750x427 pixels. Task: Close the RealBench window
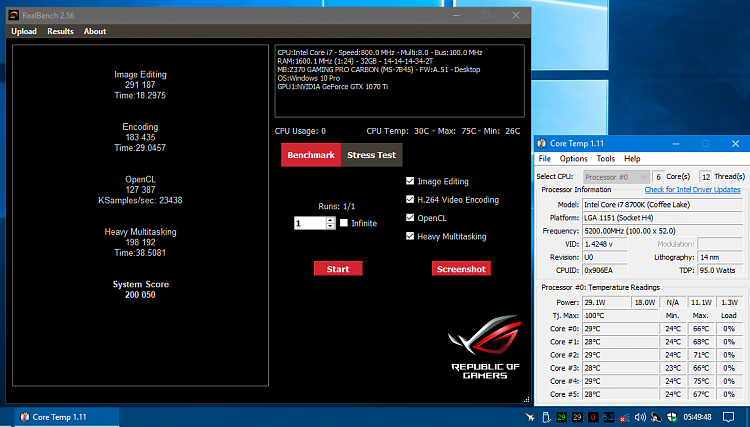point(516,15)
